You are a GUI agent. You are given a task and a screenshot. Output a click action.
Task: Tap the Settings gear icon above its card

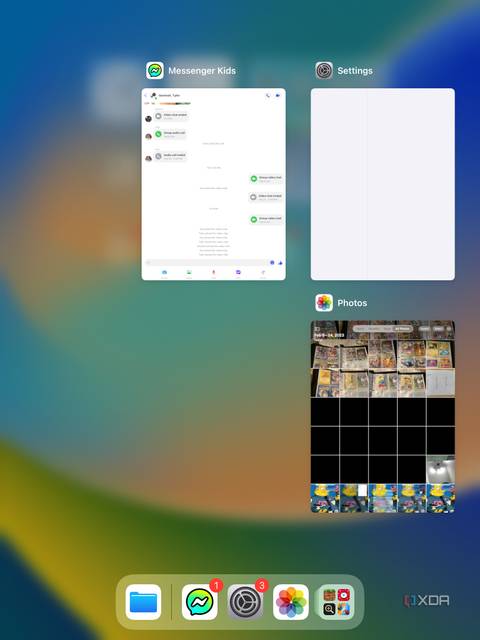pos(324,71)
